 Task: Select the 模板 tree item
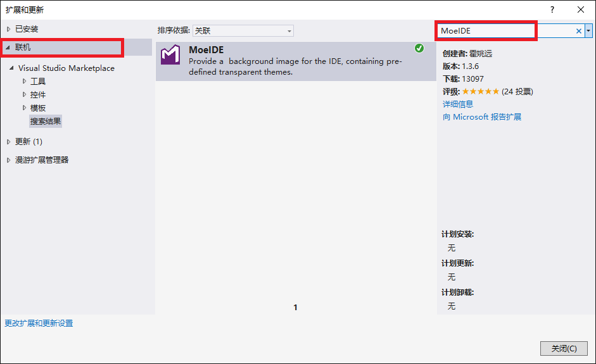[x=37, y=108]
